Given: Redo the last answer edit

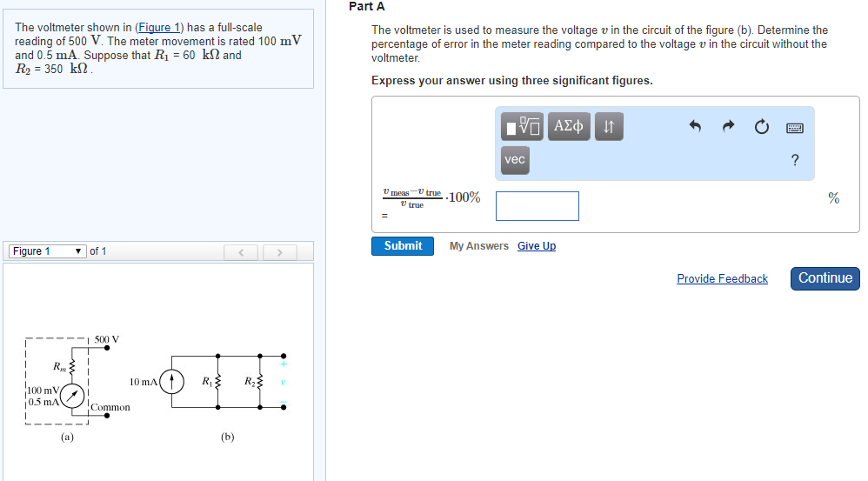Looking at the screenshot, I should pos(727,127).
